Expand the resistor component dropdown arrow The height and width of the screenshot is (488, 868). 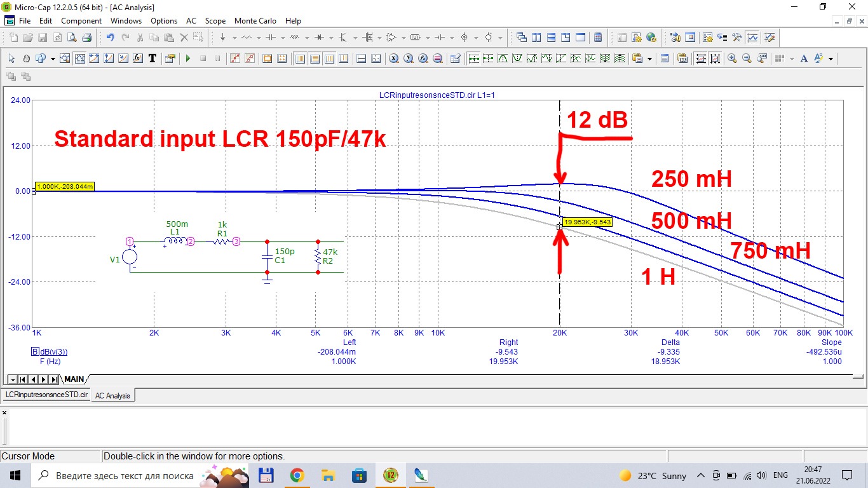pos(259,37)
